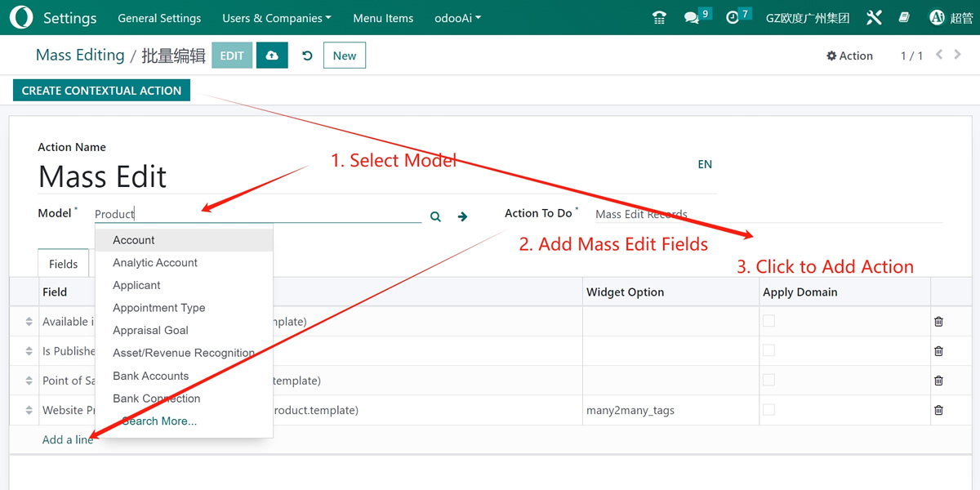Screen dimensions: 980x490
Task: Toggle Apply Domain checkbox in first field row
Action: [768, 321]
